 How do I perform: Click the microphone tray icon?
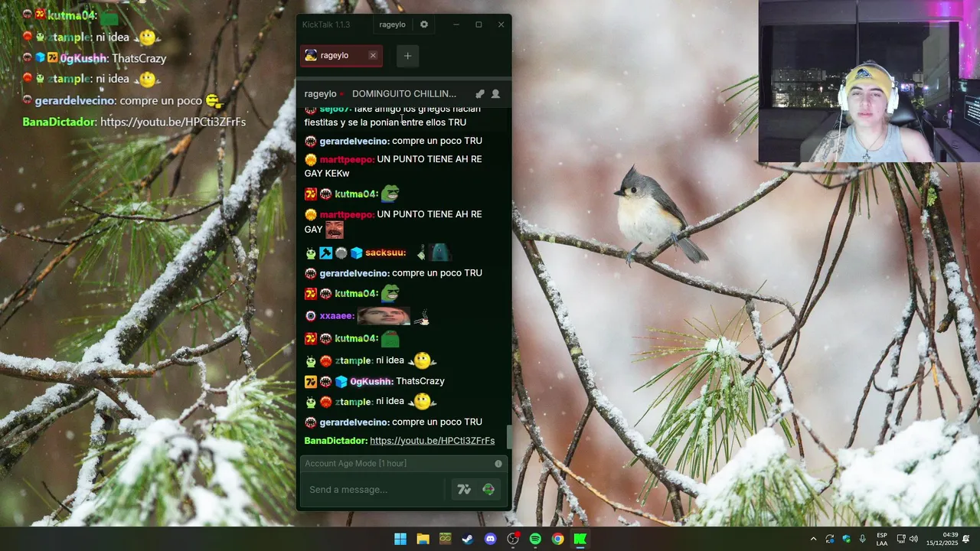863,539
